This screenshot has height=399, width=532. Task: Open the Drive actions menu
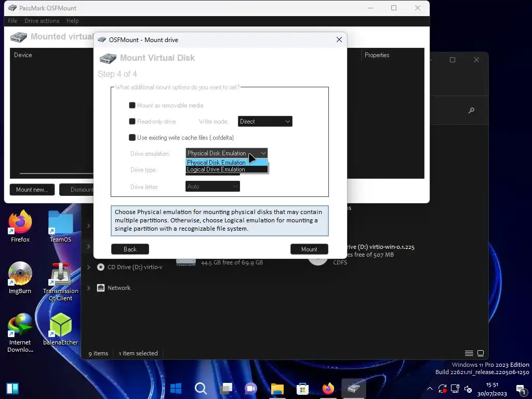(x=42, y=21)
